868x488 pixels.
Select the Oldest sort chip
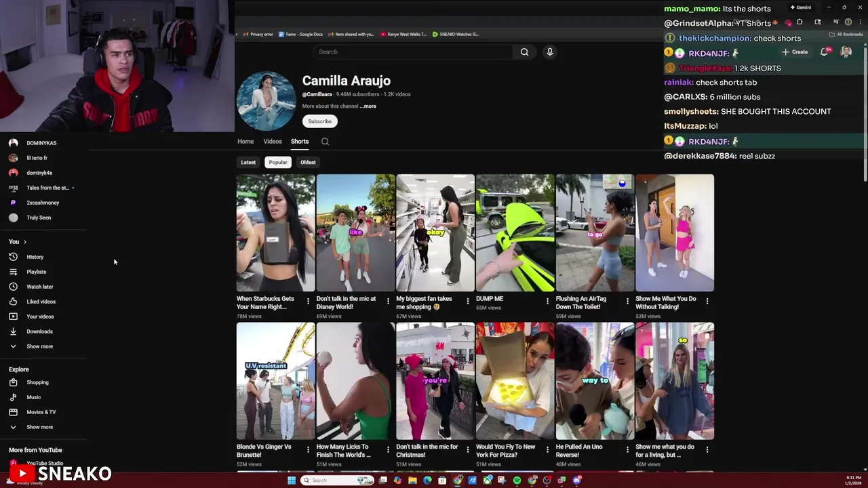tap(308, 162)
